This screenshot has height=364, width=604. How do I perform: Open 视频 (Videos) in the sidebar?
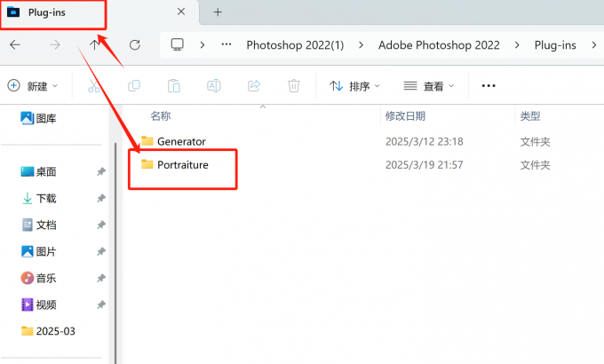[x=38, y=305]
